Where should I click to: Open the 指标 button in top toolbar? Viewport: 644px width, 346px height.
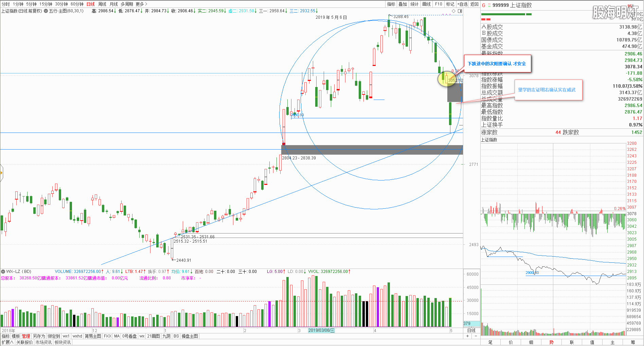[391, 4]
